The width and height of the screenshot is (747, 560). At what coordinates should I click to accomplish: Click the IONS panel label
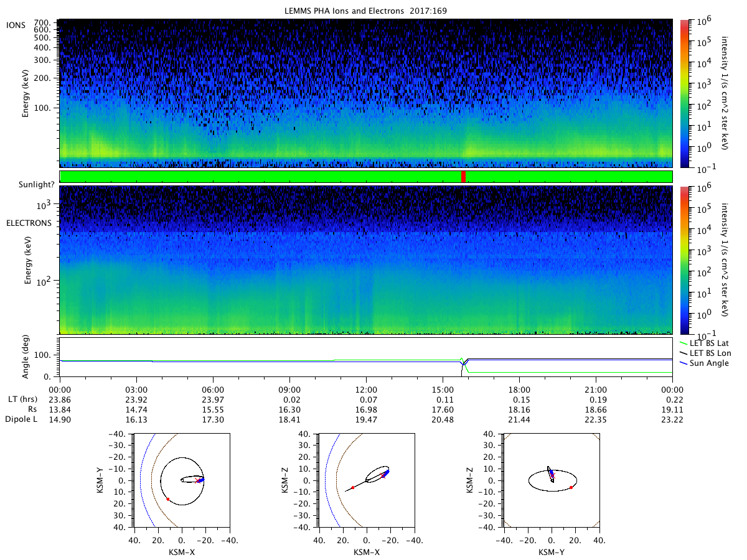15,24
